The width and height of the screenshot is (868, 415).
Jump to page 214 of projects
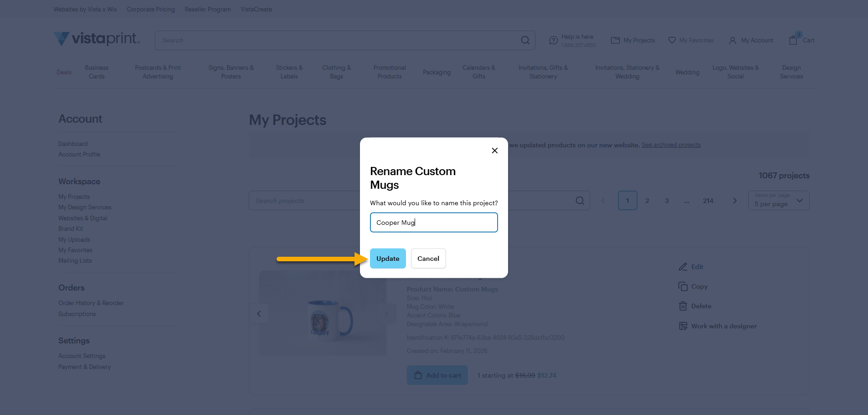pyautogui.click(x=708, y=201)
